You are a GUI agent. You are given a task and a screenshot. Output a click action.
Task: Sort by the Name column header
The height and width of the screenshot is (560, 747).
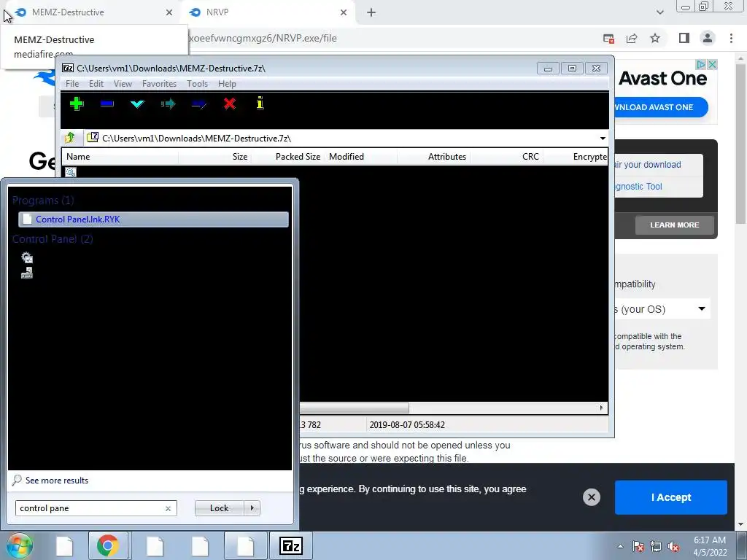point(120,157)
